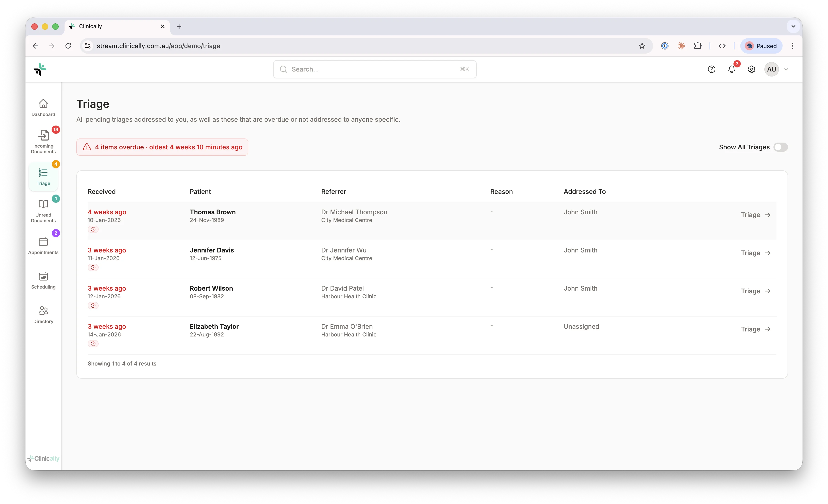
Task: Select Incoming Documents in the sidebar
Action: click(x=43, y=140)
